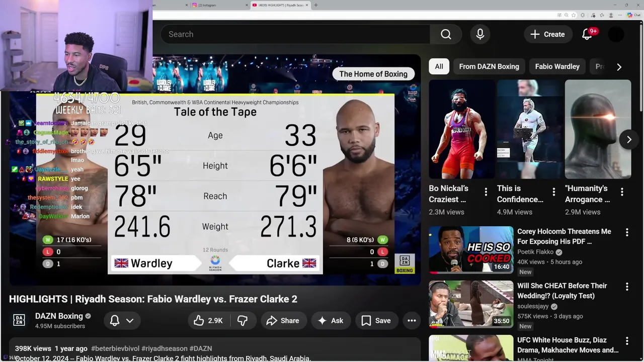The width and height of the screenshot is (644, 362).
Task: Like the video with thumbs up 2.9K
Action: 208,321
